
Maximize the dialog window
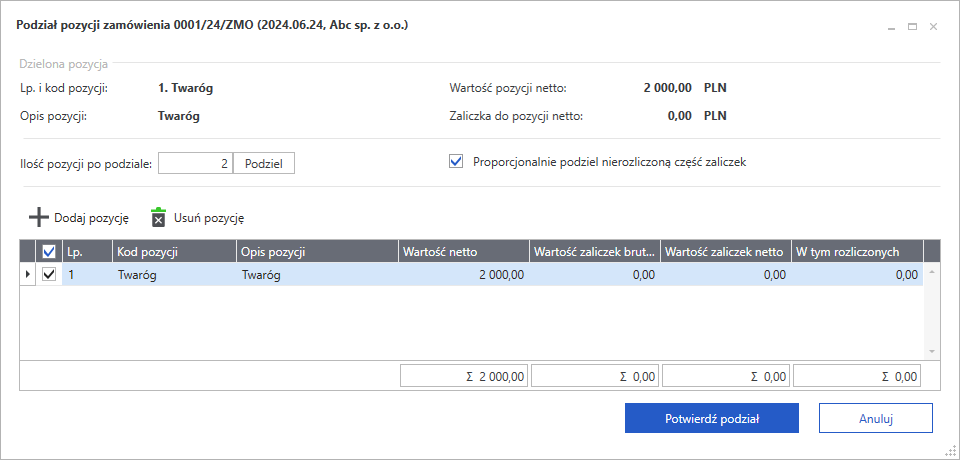[x=912, y=27]
